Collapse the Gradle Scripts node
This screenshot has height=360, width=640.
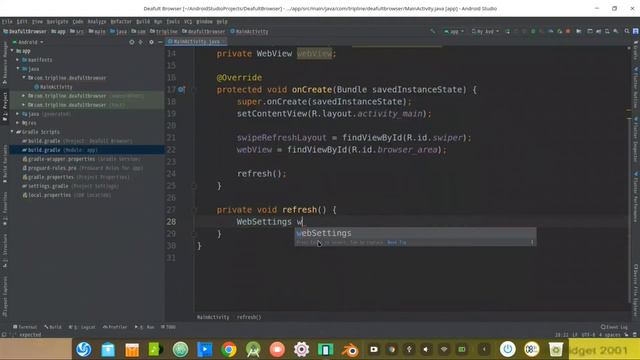pyautogui.click(x=12, y=132)
